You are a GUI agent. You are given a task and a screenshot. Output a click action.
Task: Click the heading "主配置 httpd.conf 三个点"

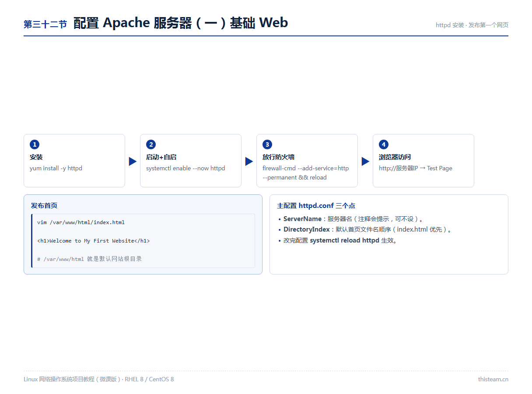(x=316, y=205)
